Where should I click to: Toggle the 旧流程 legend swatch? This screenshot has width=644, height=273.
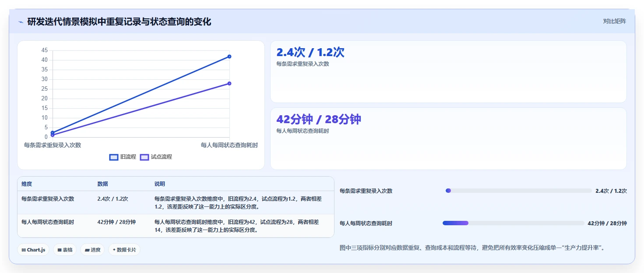[114, 157]
